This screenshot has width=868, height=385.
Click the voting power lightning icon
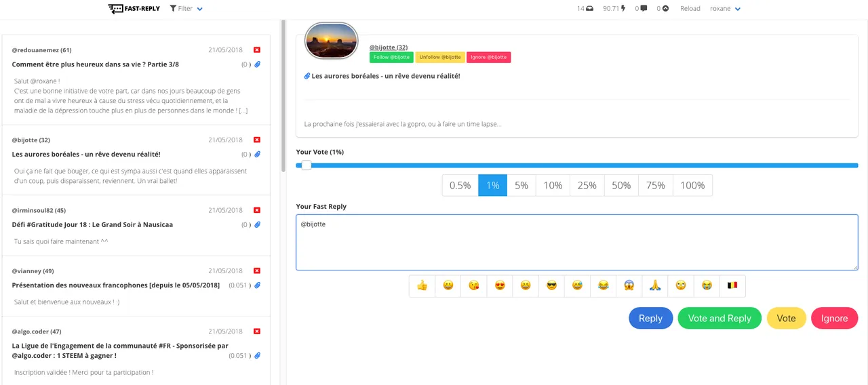[623, 9]
